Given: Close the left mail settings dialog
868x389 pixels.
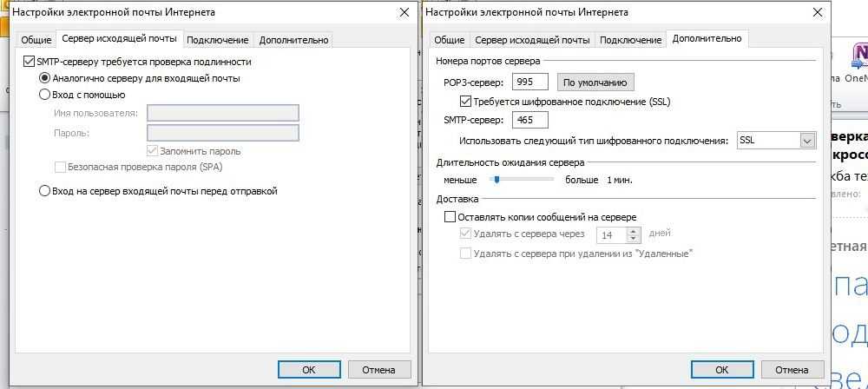Looking at the screenshot, I should 404,12.
